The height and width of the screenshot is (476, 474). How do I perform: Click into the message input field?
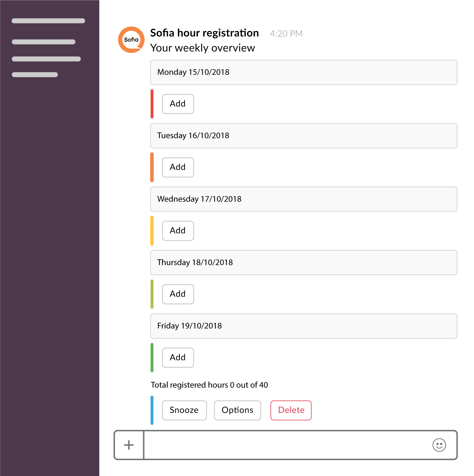tap(284, 445)
